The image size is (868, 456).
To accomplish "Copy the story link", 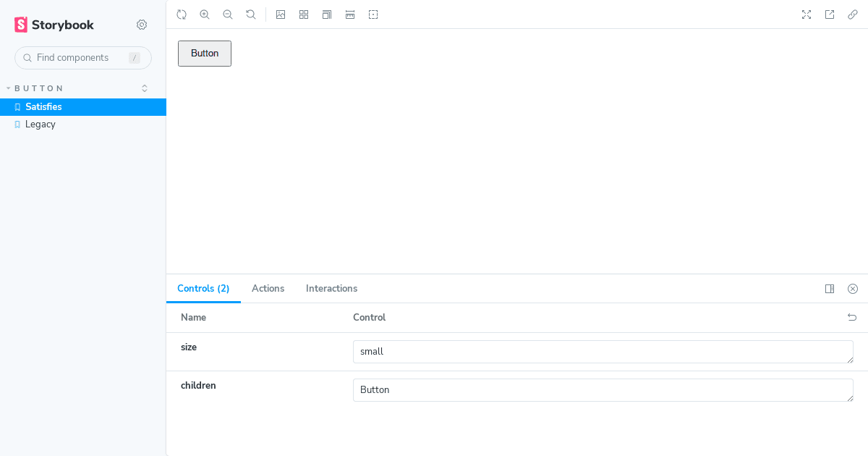I will (x=853, y=14).
